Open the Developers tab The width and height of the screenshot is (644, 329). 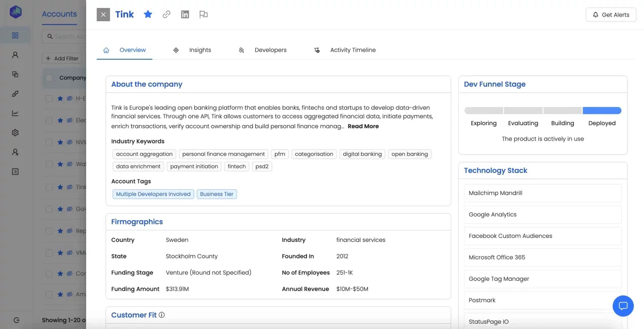point(270,50)
